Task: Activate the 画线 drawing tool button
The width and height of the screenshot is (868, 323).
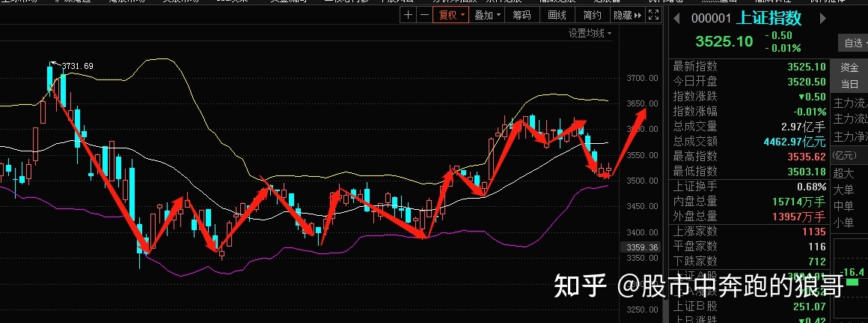Action: click(557, 15)
